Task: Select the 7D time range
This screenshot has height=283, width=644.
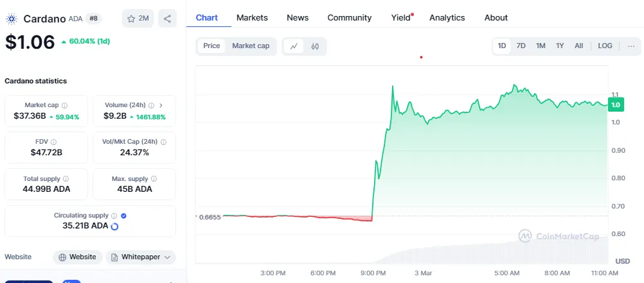Action: pos(521,46)
